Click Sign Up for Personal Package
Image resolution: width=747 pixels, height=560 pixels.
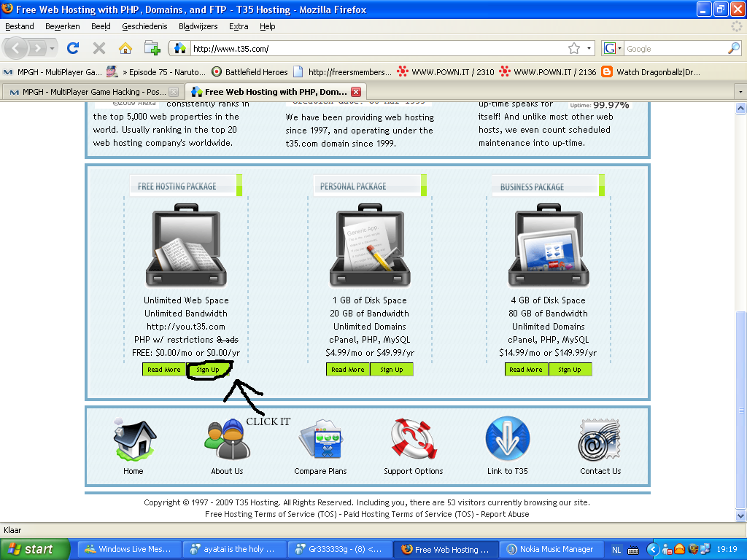(x=392, y=370)
